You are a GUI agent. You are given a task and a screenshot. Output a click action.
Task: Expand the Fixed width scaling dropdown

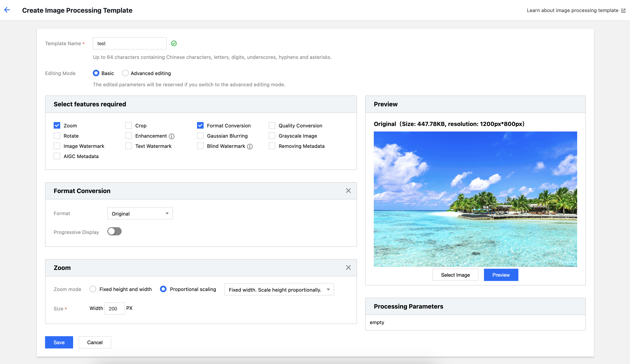coord(279,290)
